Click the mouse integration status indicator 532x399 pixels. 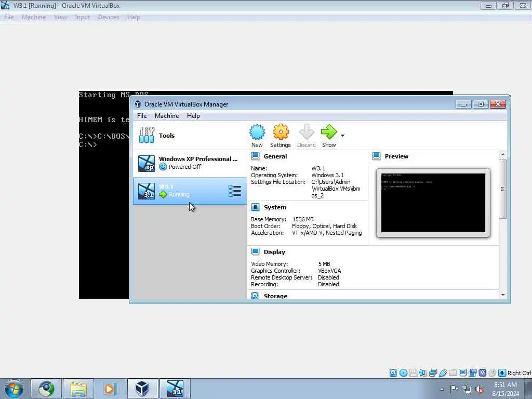[x=493, y=373]
